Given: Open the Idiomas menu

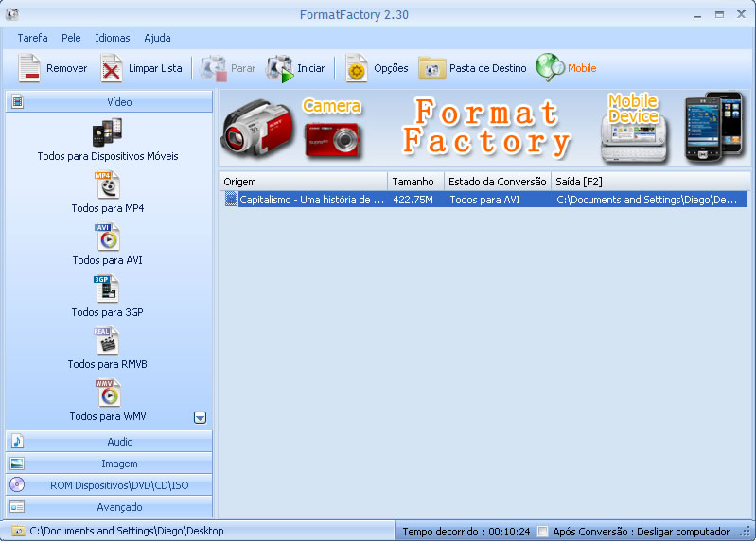Looking at the screenshot, I should click(x=113, y=38).
